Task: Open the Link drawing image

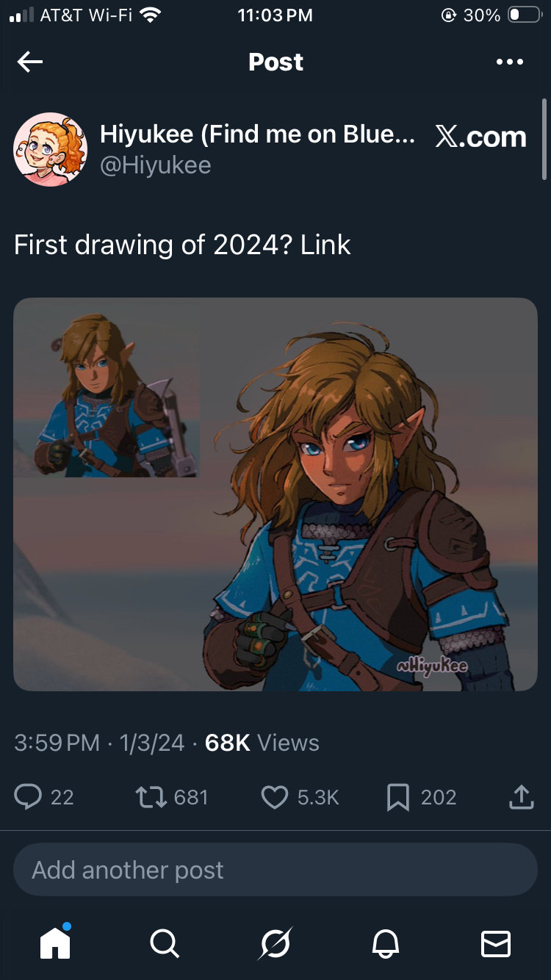Action: (275, 494)
